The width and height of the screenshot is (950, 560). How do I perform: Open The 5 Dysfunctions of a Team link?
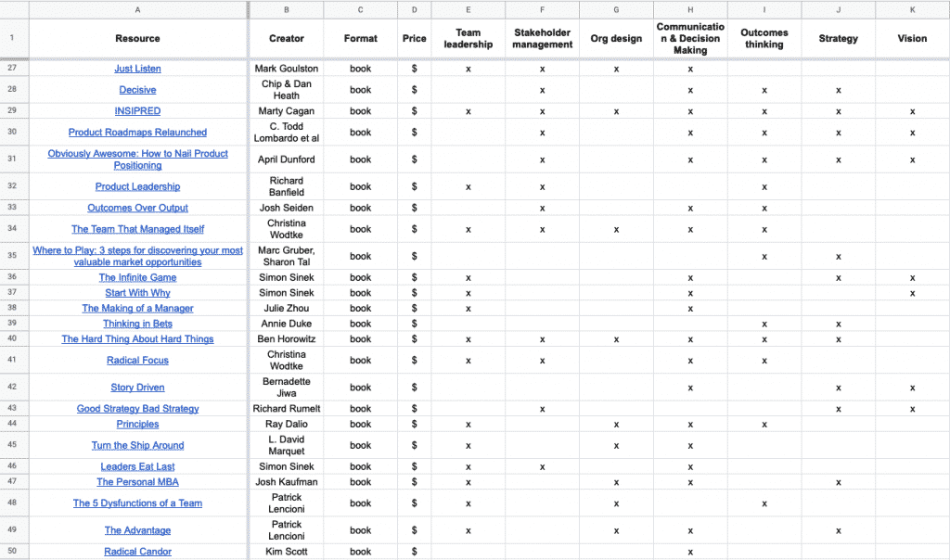point(137,503)
